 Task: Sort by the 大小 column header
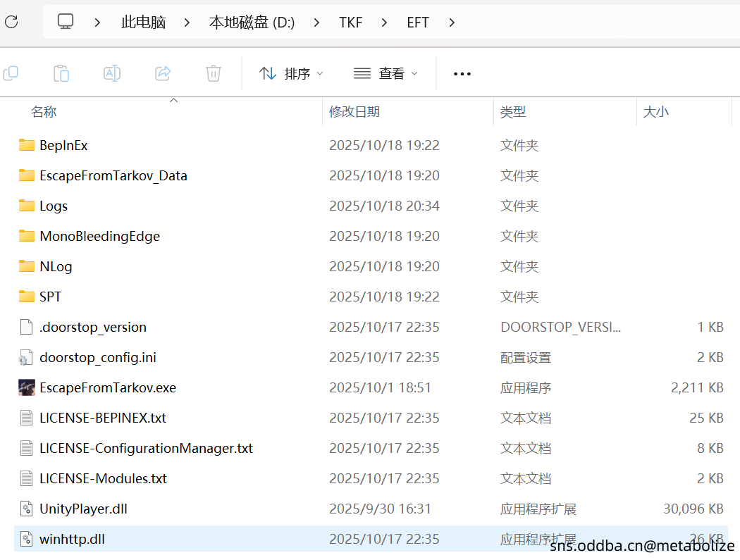click(655, 111)
